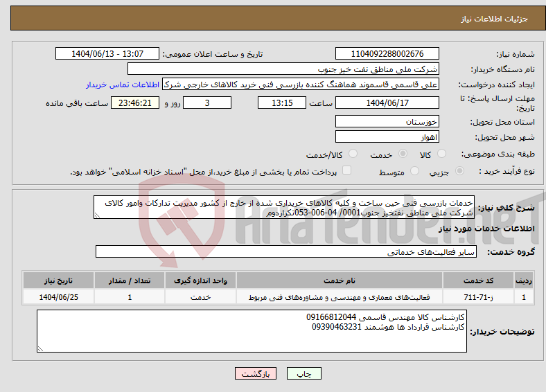Image resolution: width=546 pixels, height=392 pixels.
Task: Click the نوع فرآیند خرید label
Action: point(507,171)
